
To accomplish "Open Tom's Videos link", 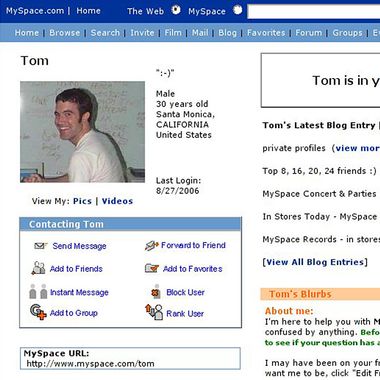I will pyautogui.click(x=117, y=201).
